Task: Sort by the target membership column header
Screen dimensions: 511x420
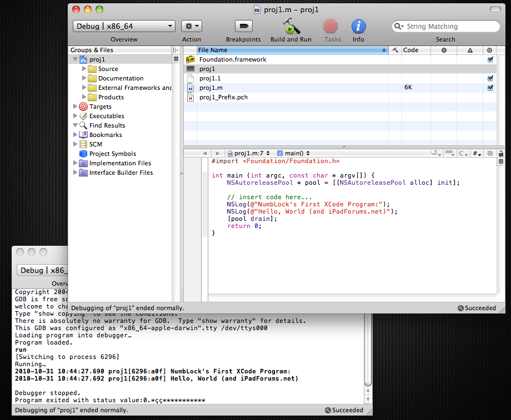Action: tap(489, 50)
